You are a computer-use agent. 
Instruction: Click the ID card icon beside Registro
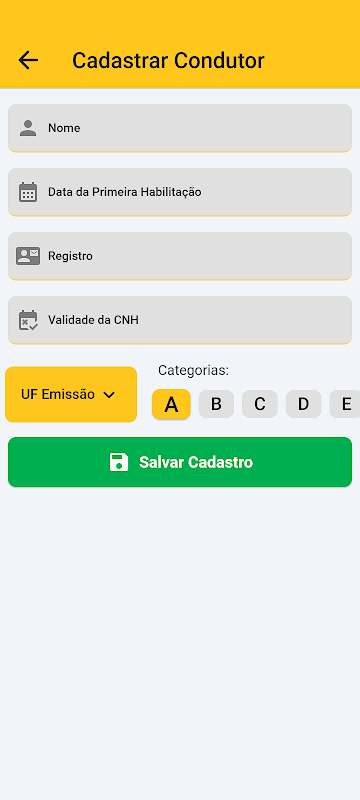coord(28,256)
